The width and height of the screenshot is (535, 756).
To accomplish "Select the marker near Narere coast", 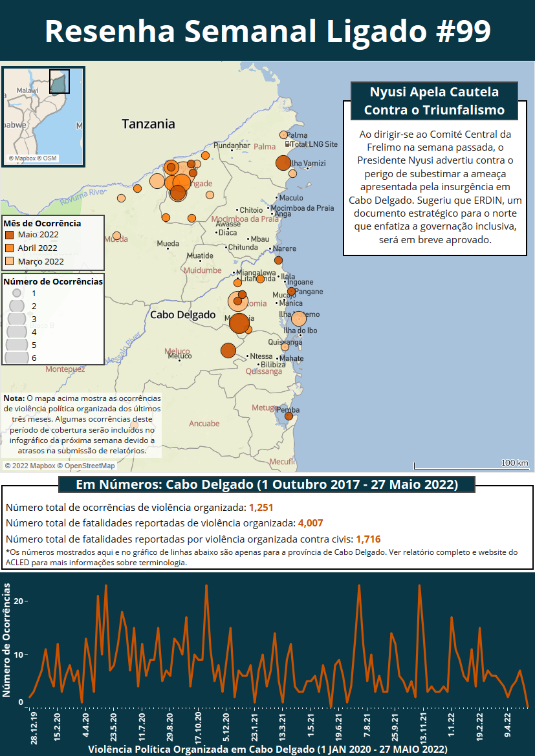I will [x=278, y=260].
